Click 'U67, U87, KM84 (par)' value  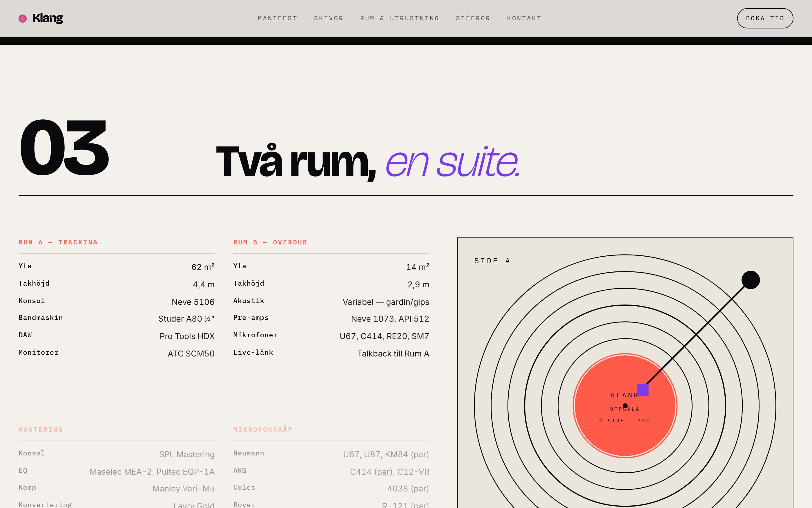coord(386,454)
